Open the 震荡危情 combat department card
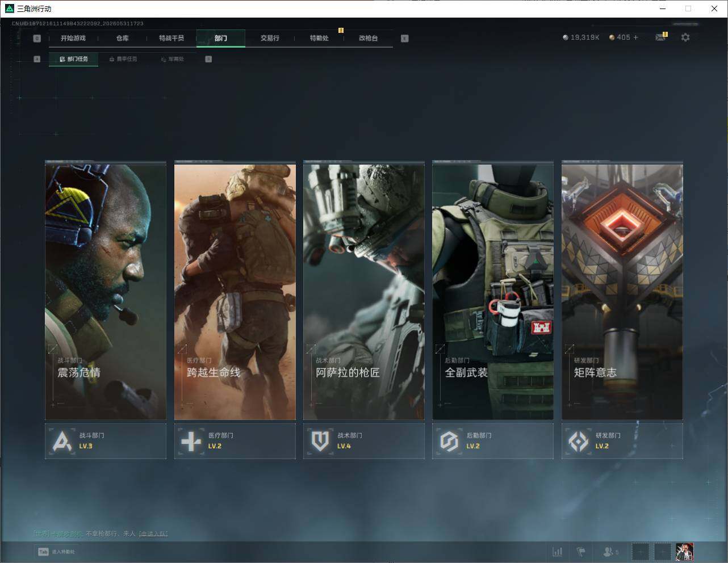 106,292
